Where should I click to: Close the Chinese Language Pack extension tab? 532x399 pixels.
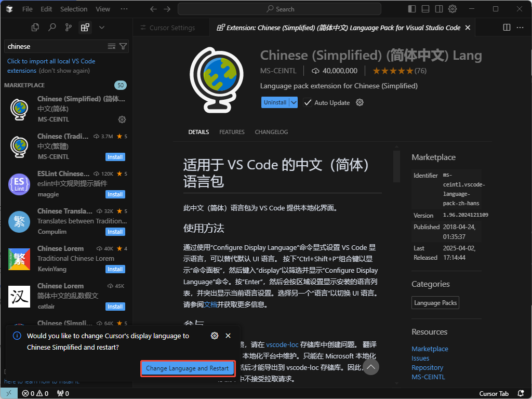[x=468, y=28]
